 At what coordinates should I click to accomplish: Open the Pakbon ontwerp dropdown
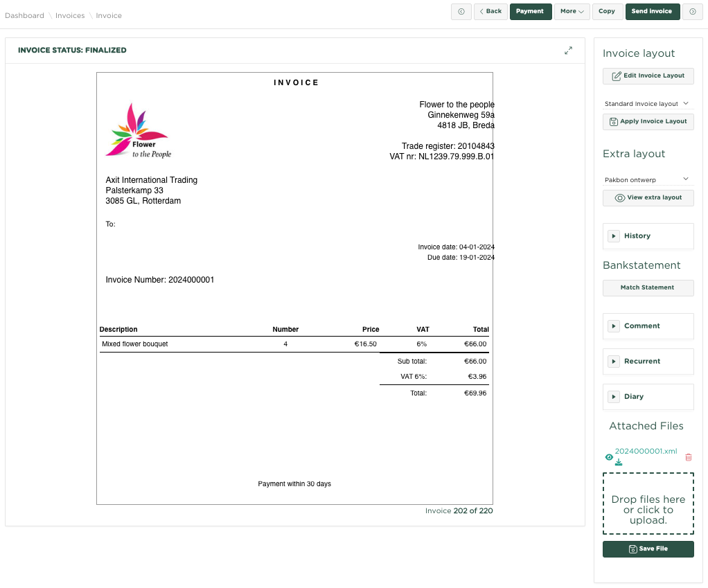(647, 180)
